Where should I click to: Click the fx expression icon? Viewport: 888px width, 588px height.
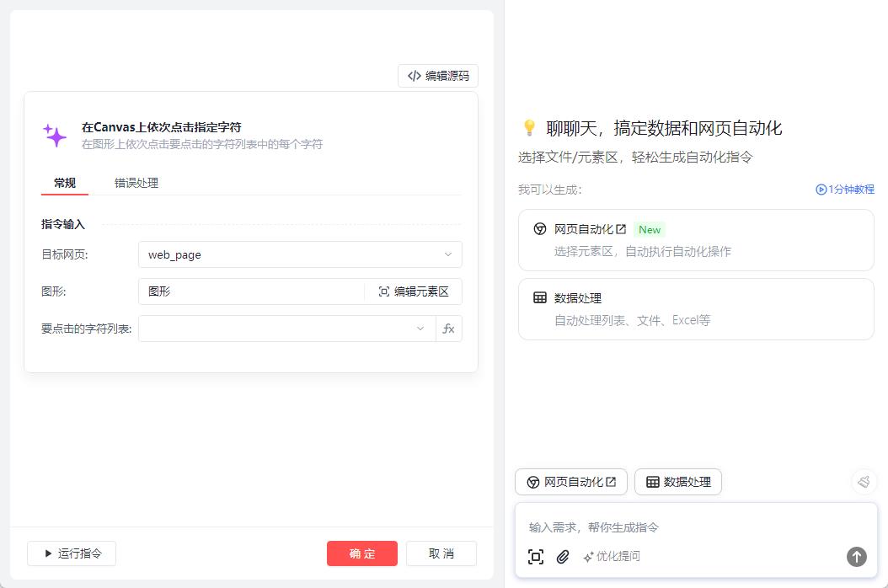point(448,329)
